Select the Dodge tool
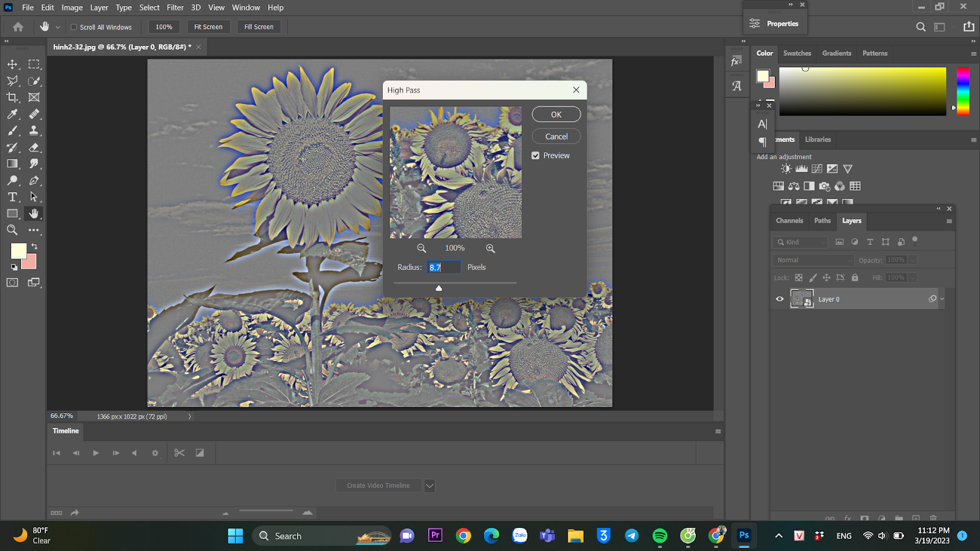This screenshot has height=551, width=980. 12,180
